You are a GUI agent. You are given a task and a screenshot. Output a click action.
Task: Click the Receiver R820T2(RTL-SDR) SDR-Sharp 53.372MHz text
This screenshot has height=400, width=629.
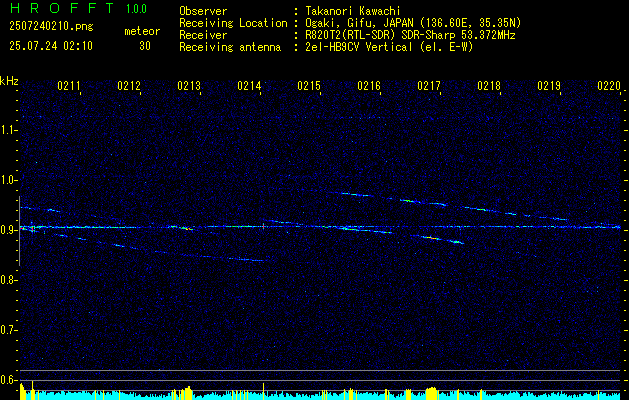[410, 35]
